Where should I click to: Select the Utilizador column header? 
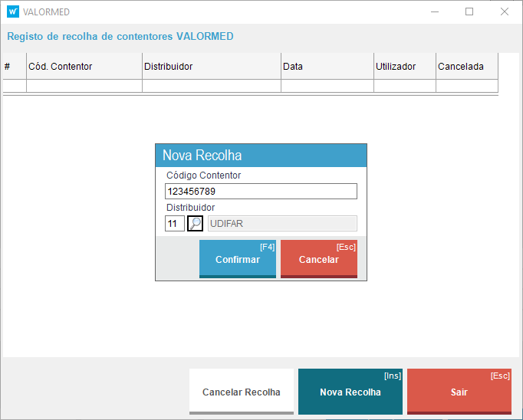[x=404, y=67]
